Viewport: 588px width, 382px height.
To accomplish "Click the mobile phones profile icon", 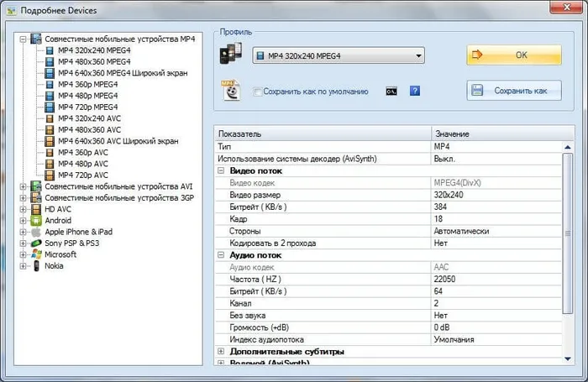I will (x=231, y=53).
